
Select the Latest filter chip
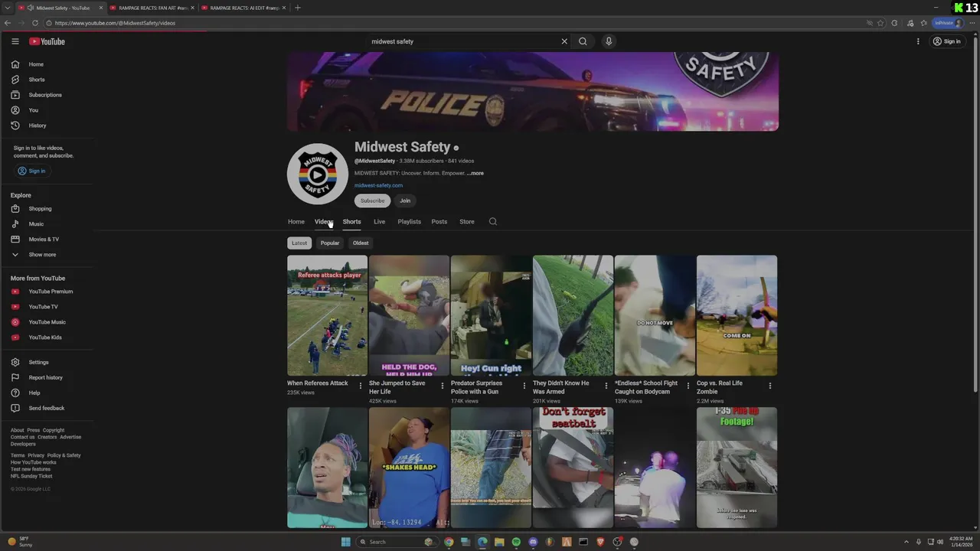pos(299,243)
